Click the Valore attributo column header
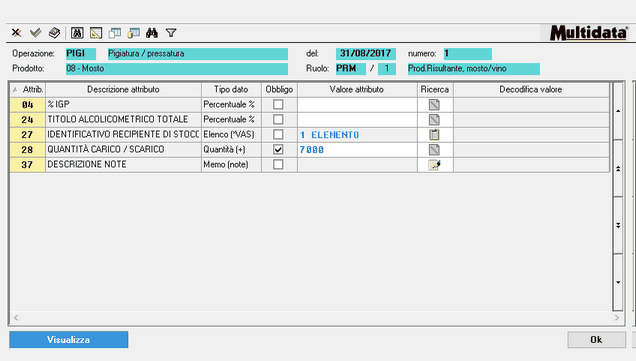Screen dimensions: 636x361 [357, 90]
